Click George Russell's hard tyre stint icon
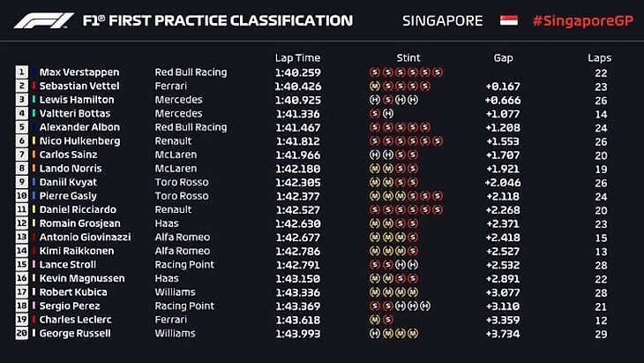644x363 pixels. pyautogui.click(x=375, y=333)
